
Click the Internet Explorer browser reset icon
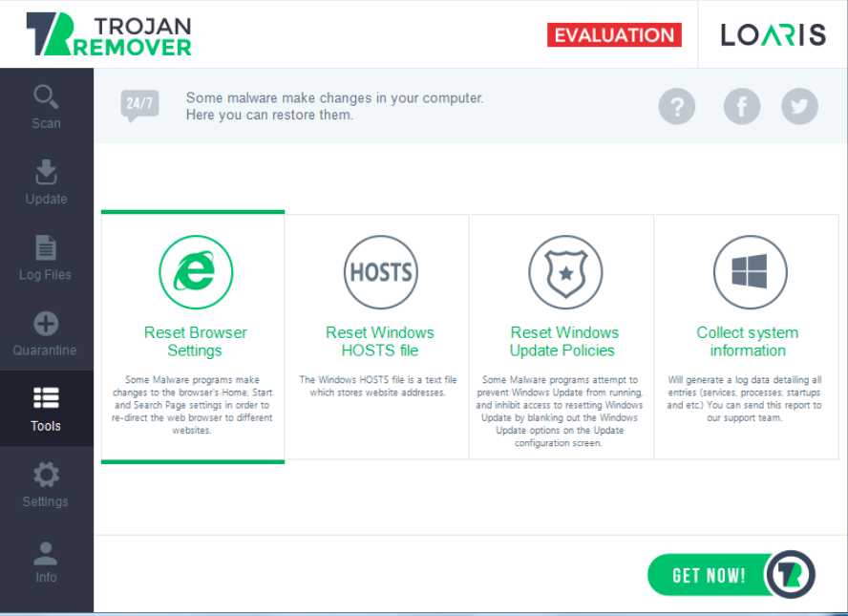pyautogui.click(x=196, y=272)
